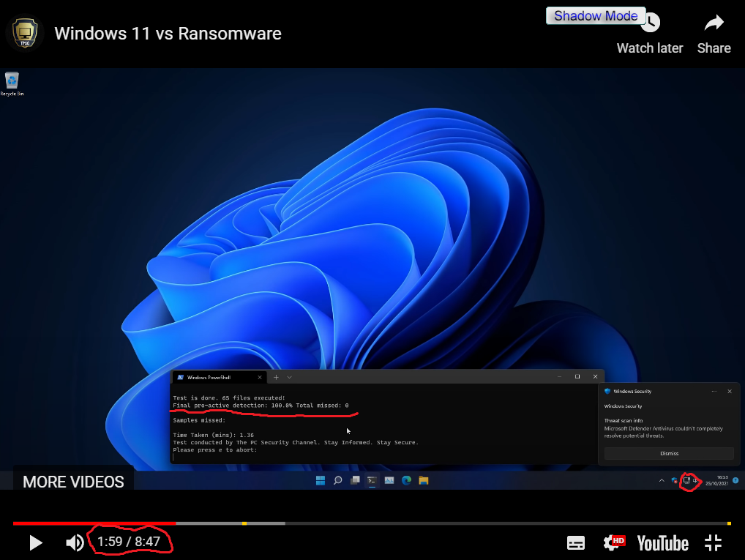This screenshot has height=560, width=745.
Task: Close the Windows PowerShell tab
Action: [x=259, y=378]
